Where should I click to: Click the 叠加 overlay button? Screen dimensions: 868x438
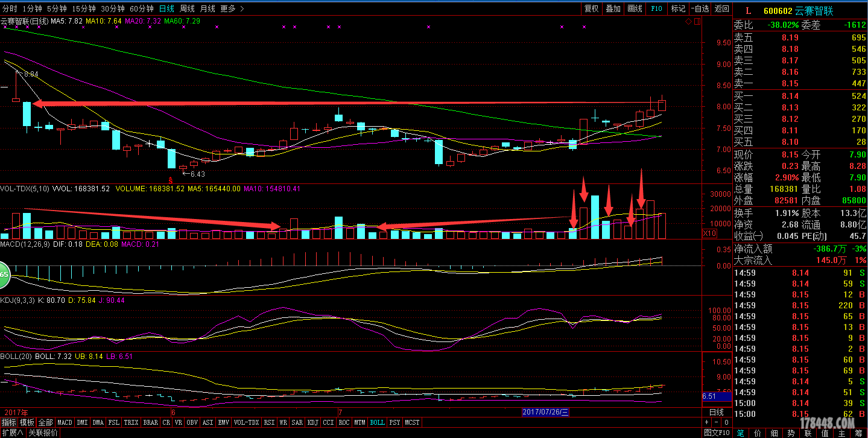click(613, 8)
